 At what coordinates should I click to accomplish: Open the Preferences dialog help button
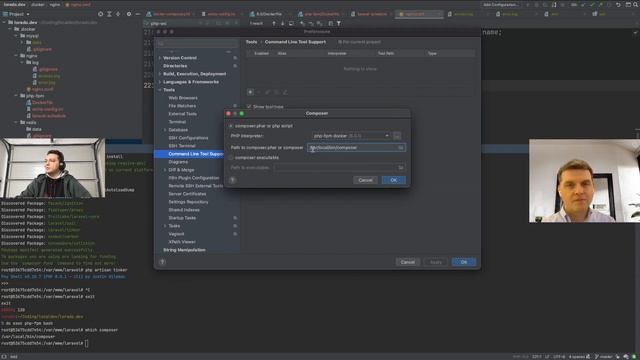pyautogui.click(x=162, y=262)
